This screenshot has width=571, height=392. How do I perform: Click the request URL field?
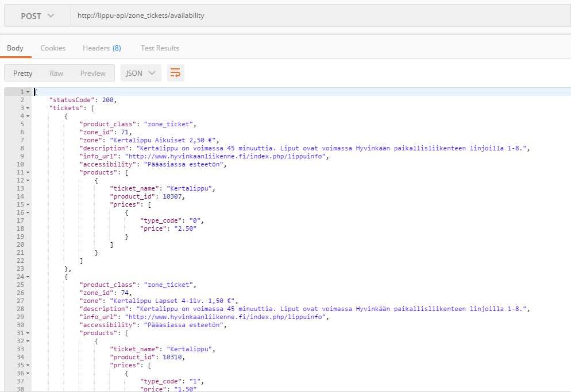click(x=321, y=16)
